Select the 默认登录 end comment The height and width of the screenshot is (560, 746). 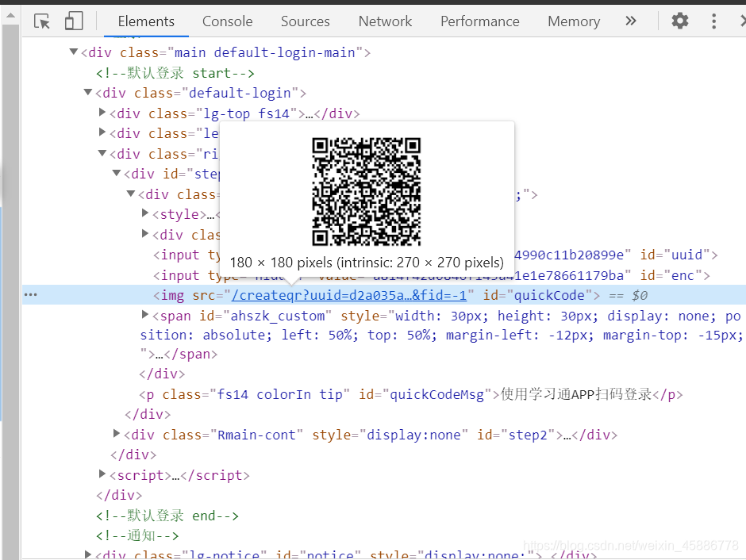point(167,516)
